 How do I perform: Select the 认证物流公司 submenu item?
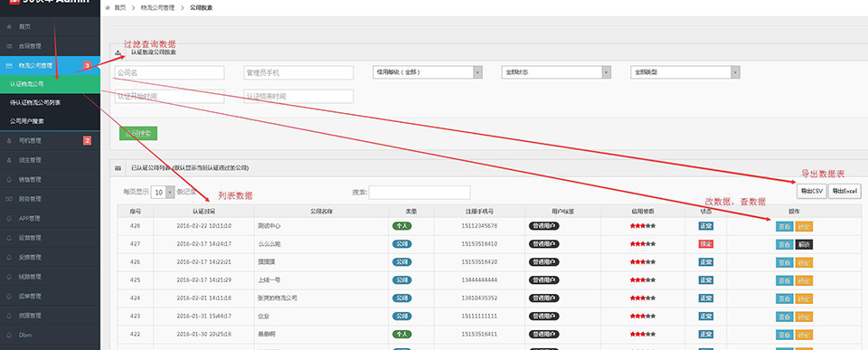point(50,84)
